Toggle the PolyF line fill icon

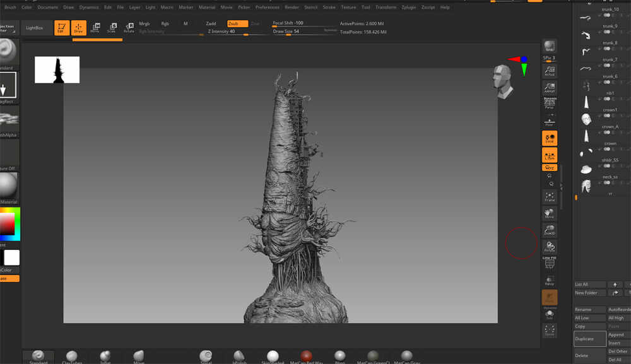point(550,263)
